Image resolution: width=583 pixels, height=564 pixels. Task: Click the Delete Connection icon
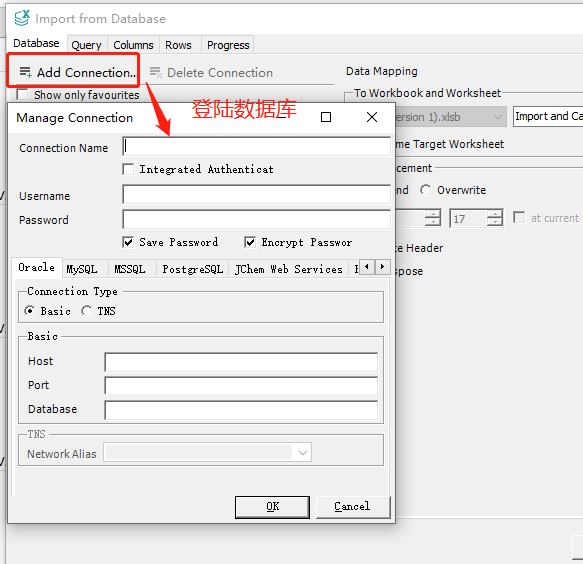point(156,72)
